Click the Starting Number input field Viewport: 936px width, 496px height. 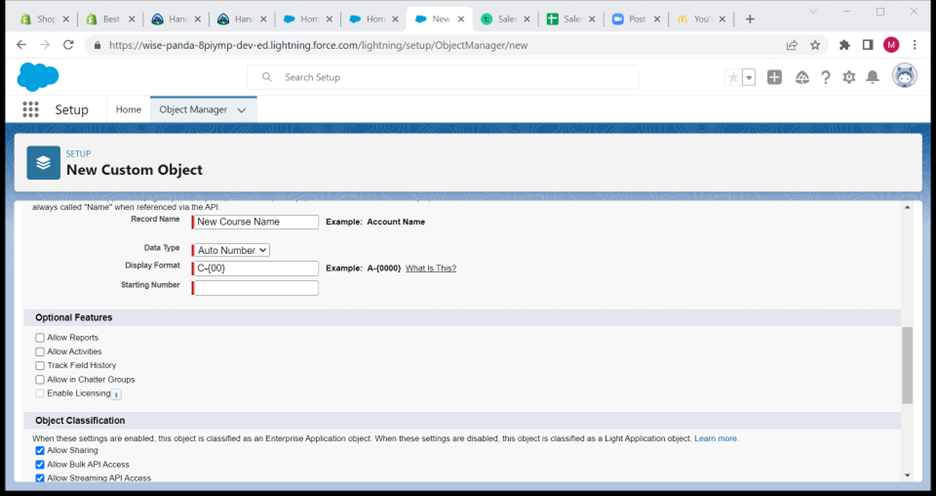[256, 288]
